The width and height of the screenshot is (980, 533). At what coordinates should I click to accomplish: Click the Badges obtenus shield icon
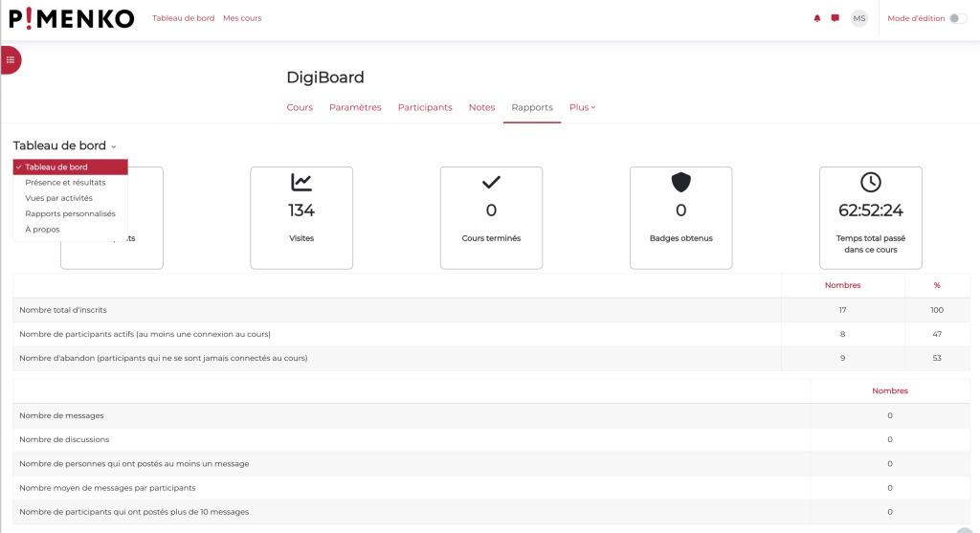[x=680, y=182]
